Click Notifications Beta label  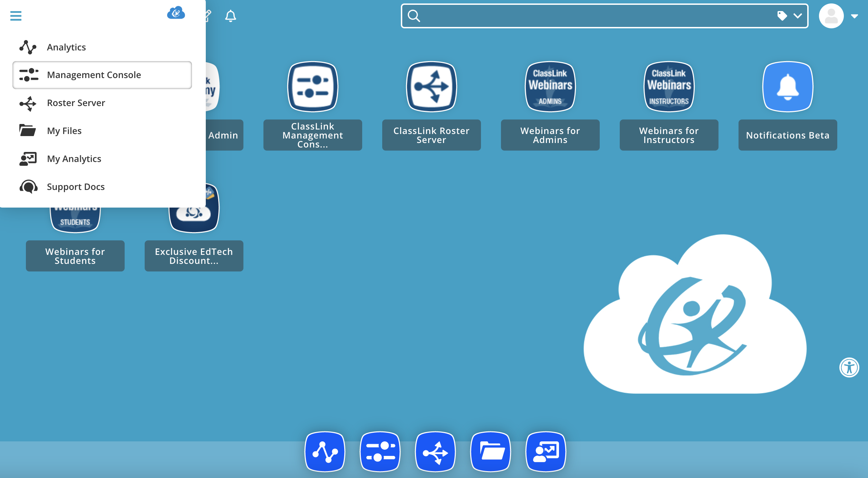(788, 135)
